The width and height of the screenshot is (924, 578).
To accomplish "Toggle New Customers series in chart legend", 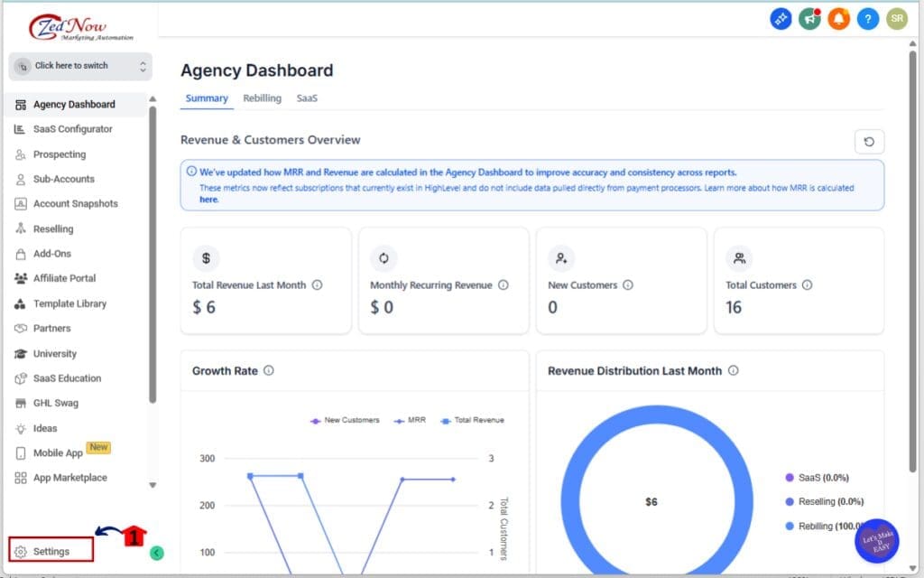I will click(x=346, y=420).
